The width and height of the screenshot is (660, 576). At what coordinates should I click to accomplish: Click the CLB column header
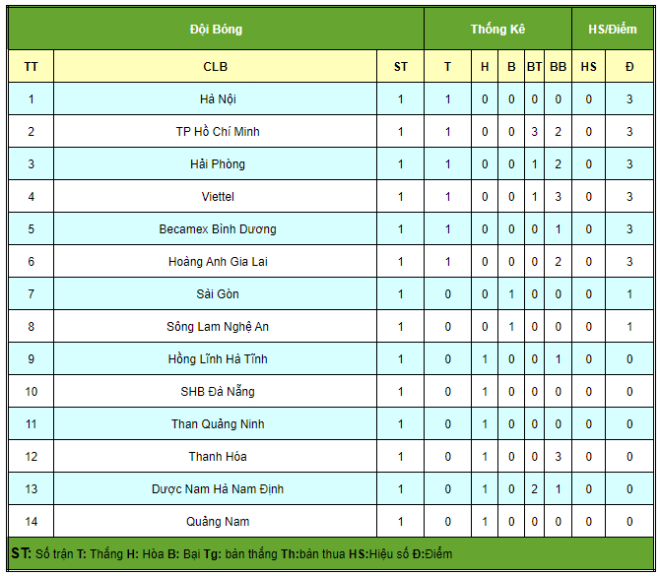click(215, 67)
